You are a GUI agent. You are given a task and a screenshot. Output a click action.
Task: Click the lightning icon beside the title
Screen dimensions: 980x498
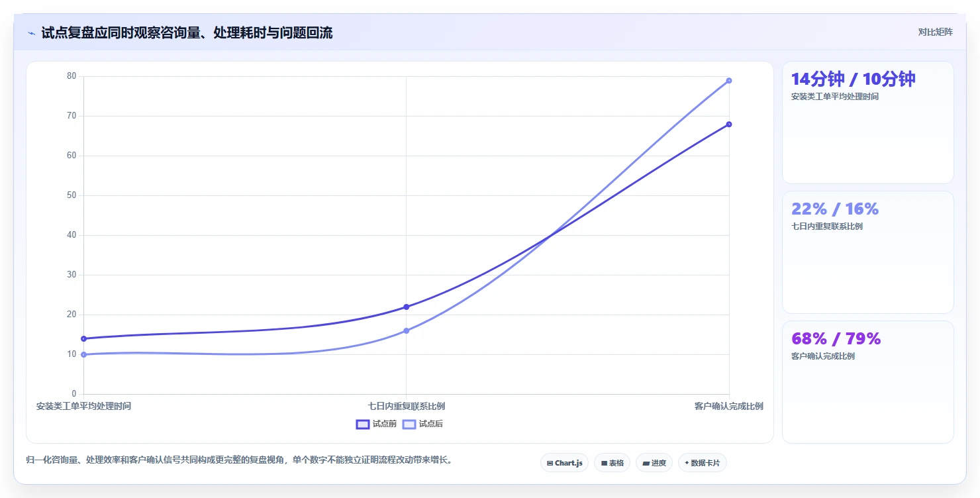pyautogui.click(x=31, y=33)
